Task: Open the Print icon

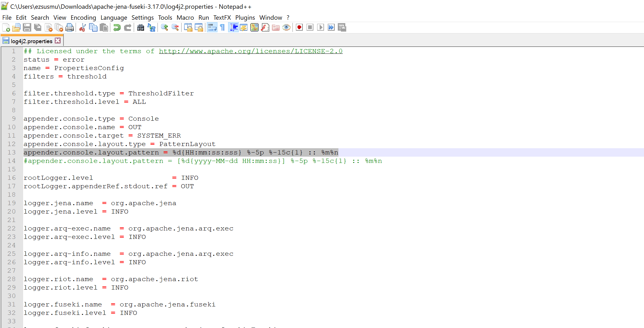Action: 70,28
